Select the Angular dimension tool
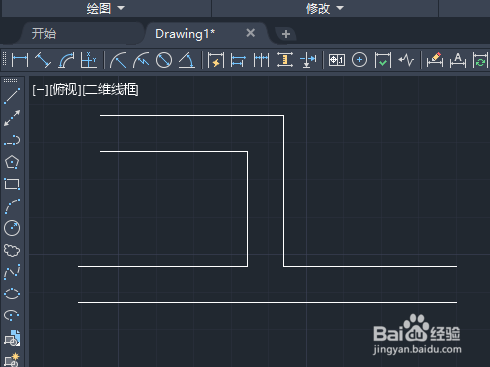490x367 pixels. (x=187, y=60)
